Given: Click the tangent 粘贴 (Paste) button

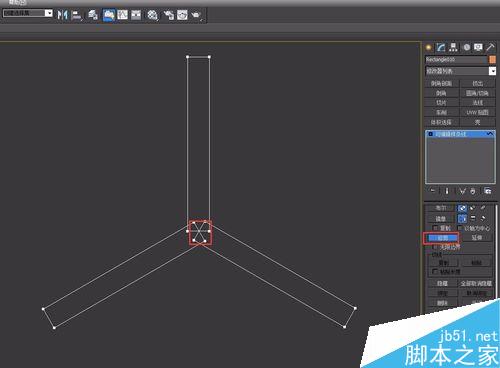Looking at the screenshot, I should 476,263.
